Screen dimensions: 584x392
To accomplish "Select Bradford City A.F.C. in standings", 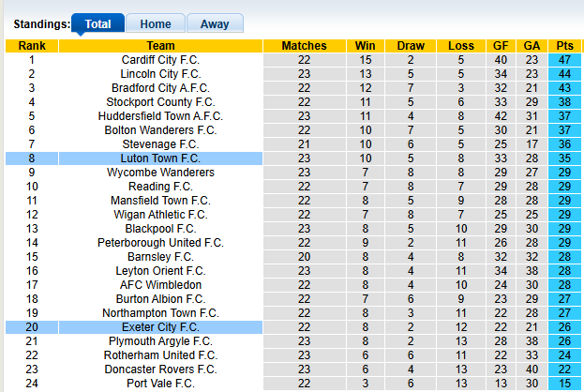I will tap(160, 88).
